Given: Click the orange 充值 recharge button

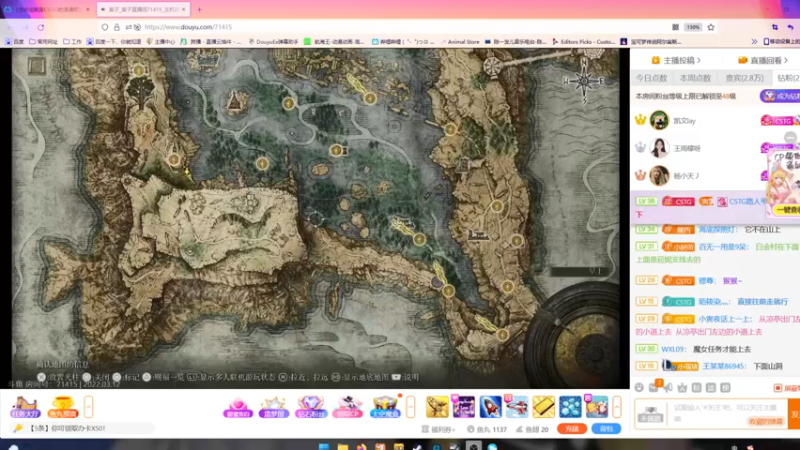Looking at the screenshot, I should point(571,429).
